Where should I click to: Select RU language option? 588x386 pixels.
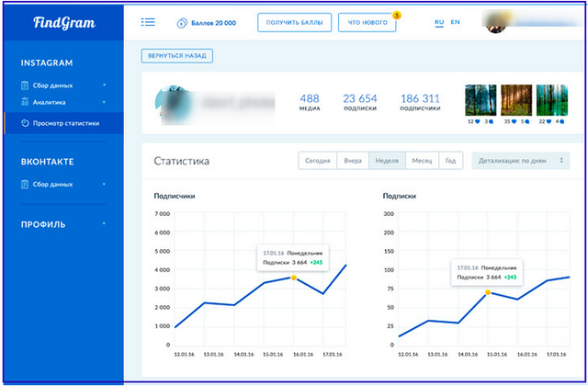(439, 21)
